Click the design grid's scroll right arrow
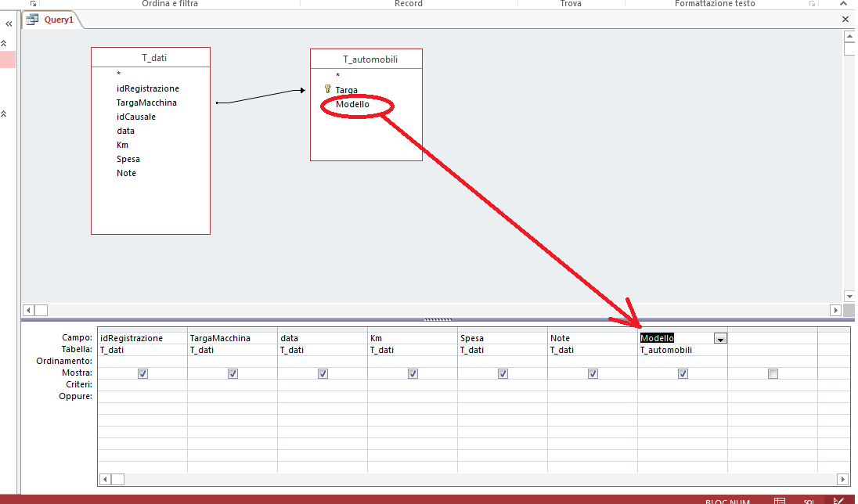Viewport: 858px width, 504px height. pyautogui.click(x=842, y=480)
